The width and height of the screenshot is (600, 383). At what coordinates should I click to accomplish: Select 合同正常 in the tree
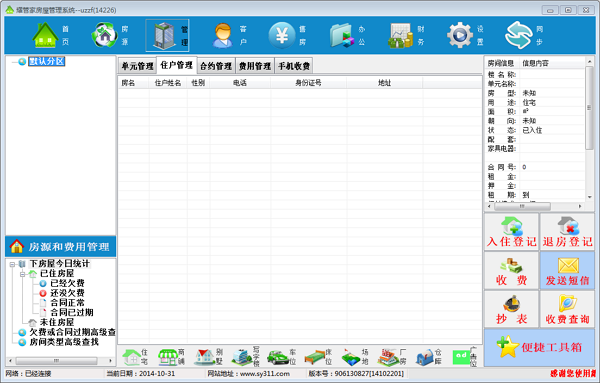tap(67, 303)
